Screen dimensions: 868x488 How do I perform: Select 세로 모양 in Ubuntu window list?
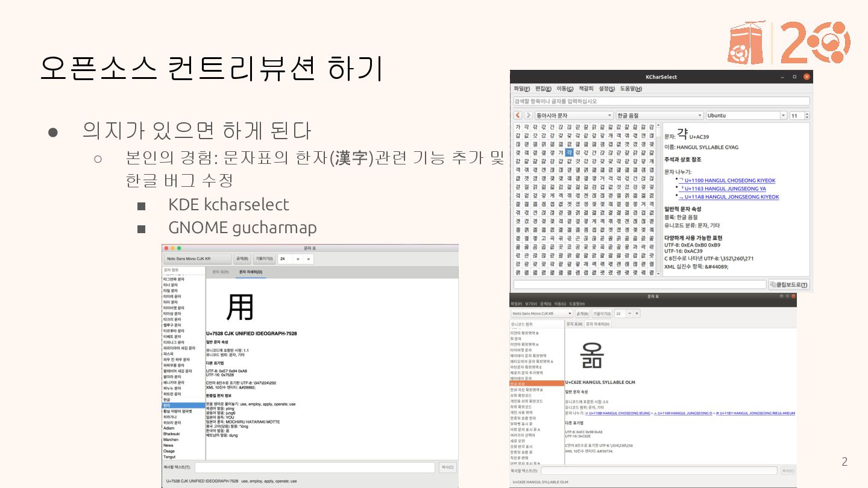[x=536, y=440]
